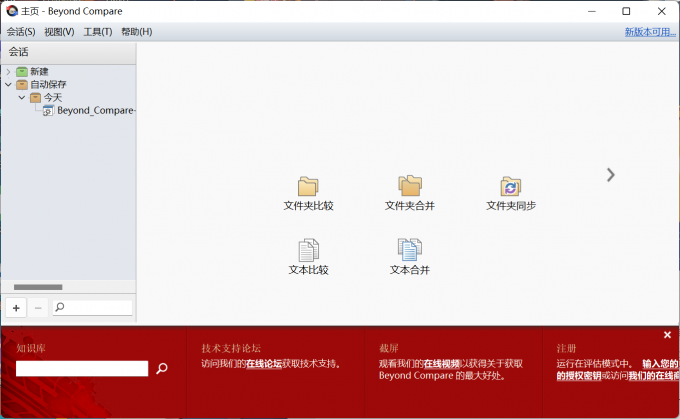680x419 pixels.
Task: Follow the 在线视频 link
Action: point(441,363)
